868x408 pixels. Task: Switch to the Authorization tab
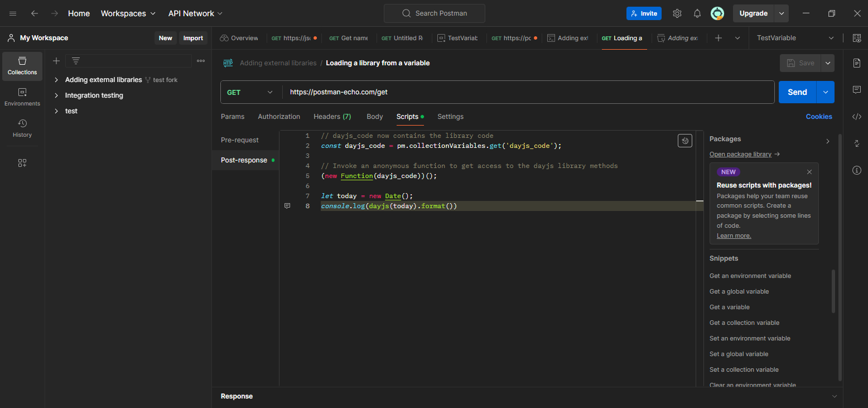[x=279, y=117]
